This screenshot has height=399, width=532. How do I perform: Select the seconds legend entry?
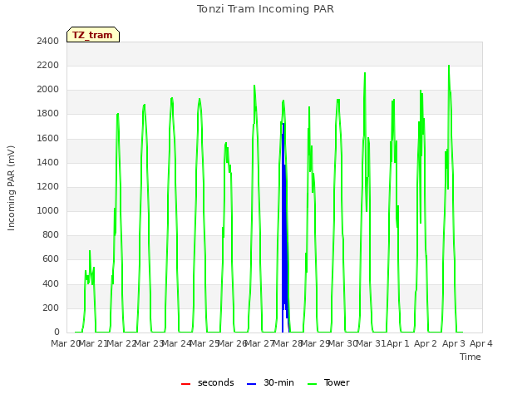pyautogui.click(x=208, y=382)
